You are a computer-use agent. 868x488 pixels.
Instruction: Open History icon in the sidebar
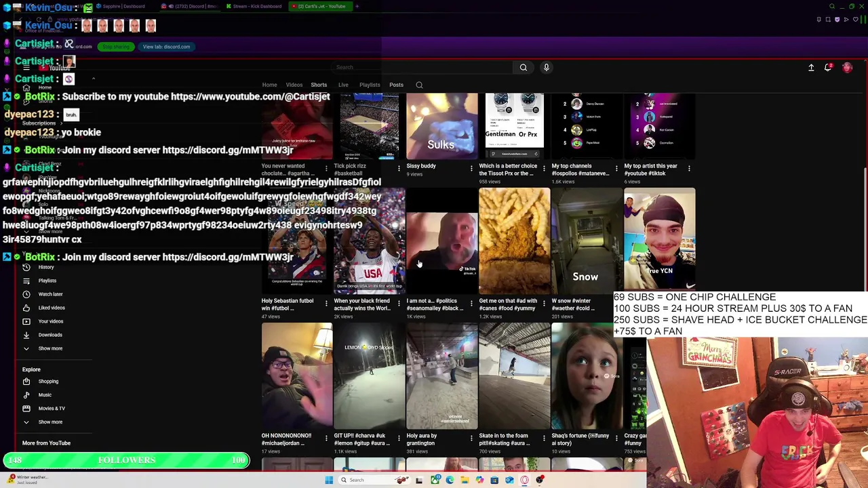(x=26, y=267)
